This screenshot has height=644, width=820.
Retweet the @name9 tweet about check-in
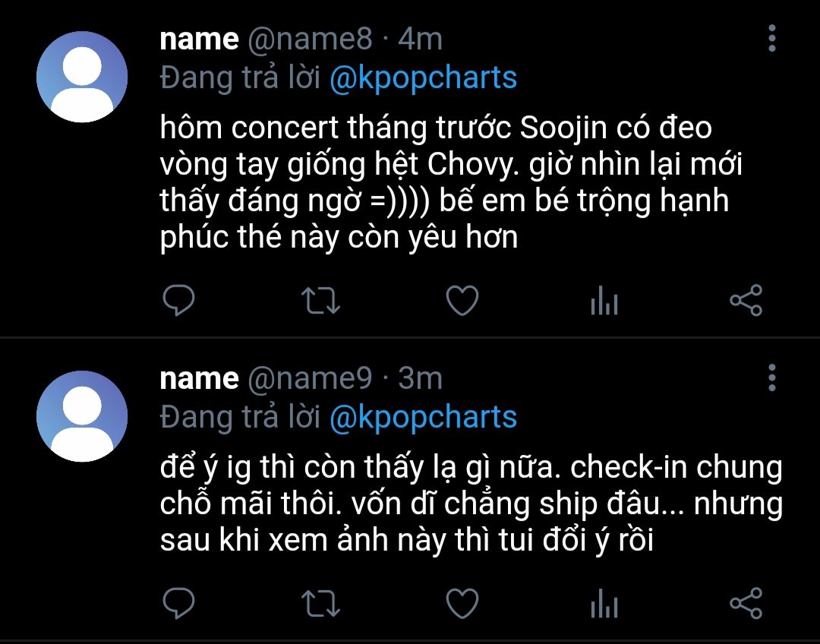pyautogui.click(x=320, y=604)
